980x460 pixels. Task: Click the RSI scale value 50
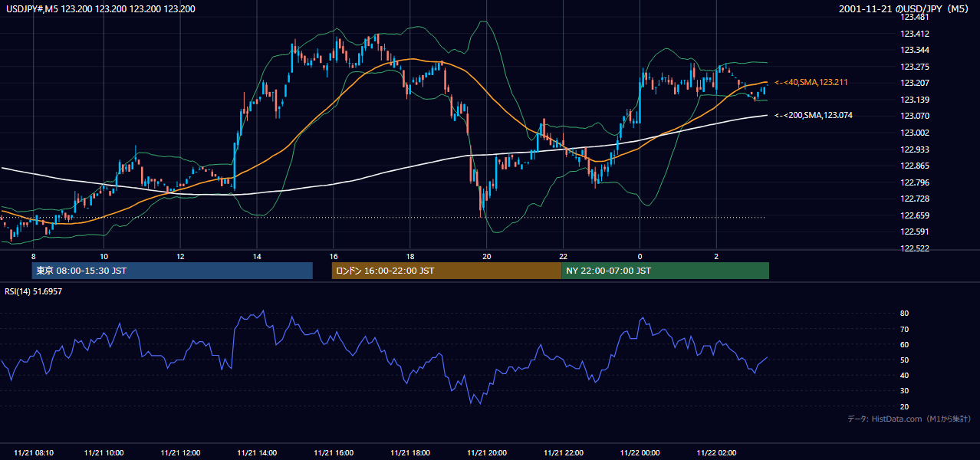[x=905, y=360]
